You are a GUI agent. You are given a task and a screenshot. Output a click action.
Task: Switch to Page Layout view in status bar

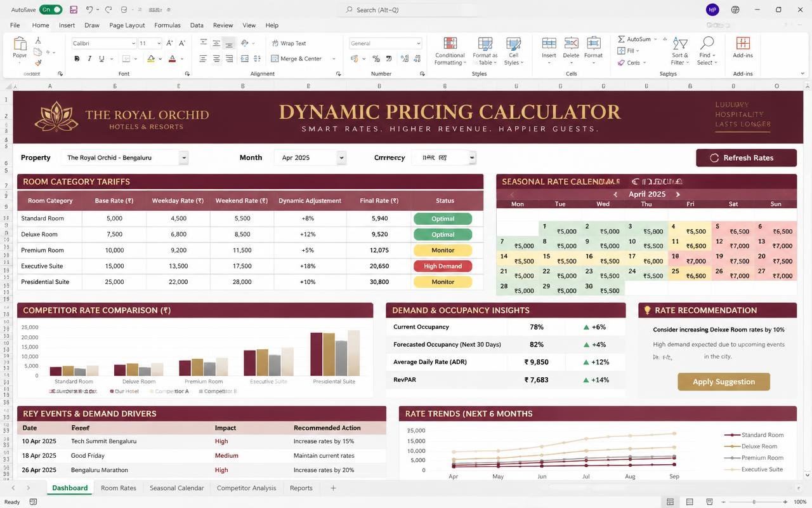(690, 502)
